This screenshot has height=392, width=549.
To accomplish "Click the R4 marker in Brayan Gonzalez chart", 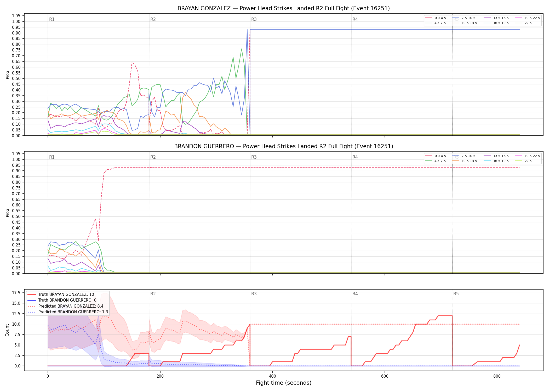I will click(355, 19).
